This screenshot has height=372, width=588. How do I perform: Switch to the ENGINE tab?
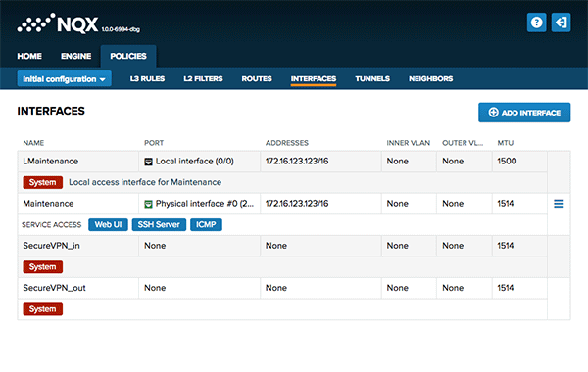tap(76, 56)
